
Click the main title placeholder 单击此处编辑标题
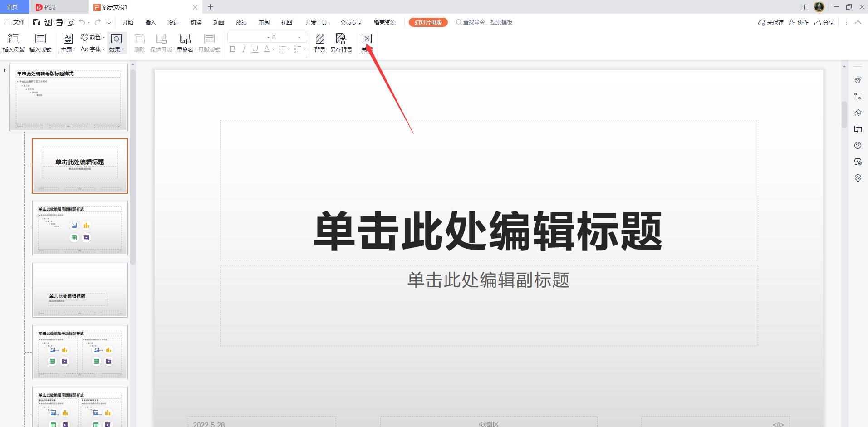pyautogui.click(x=489, y=191)
